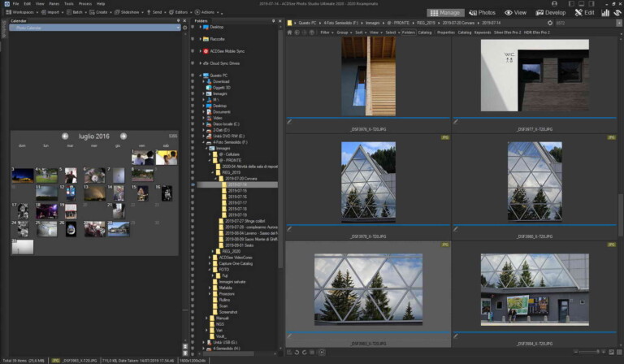
Task: Toggle Easy-Select indicator for Raccolte
Action: (x=193, y=39)
